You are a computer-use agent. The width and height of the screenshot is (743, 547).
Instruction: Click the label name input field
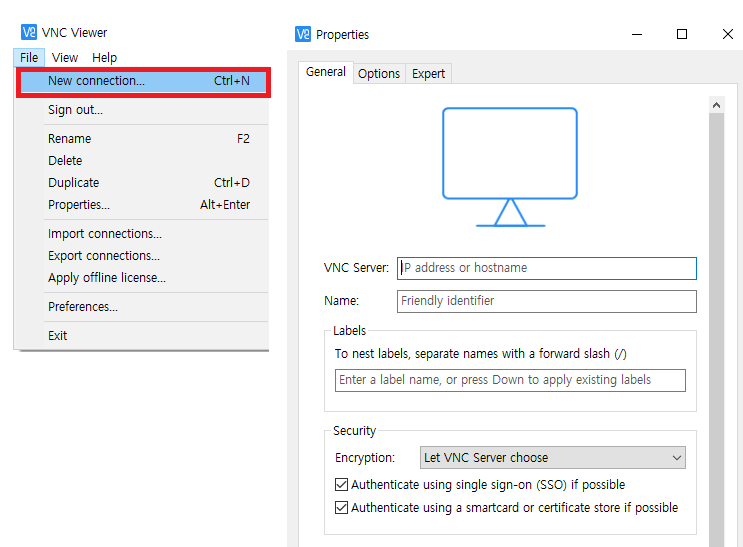[x=510, y=380]
